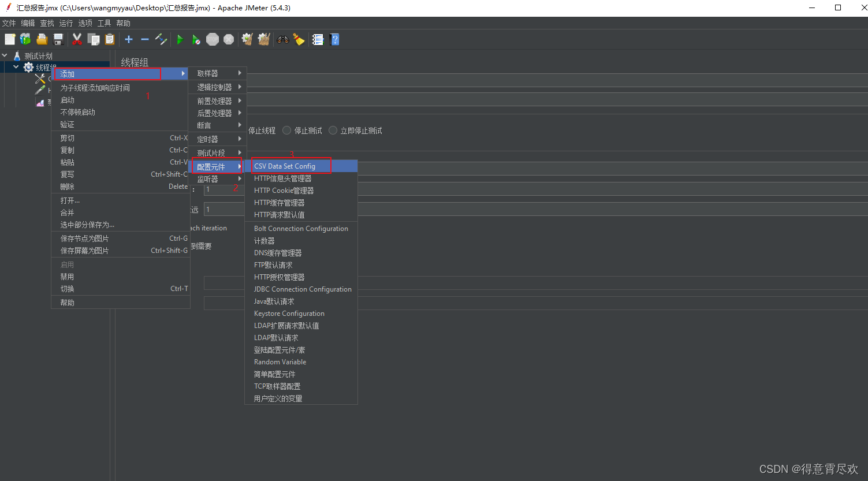Open the Templates toolbar icon
868x481 pixels.
pos(25,39)
